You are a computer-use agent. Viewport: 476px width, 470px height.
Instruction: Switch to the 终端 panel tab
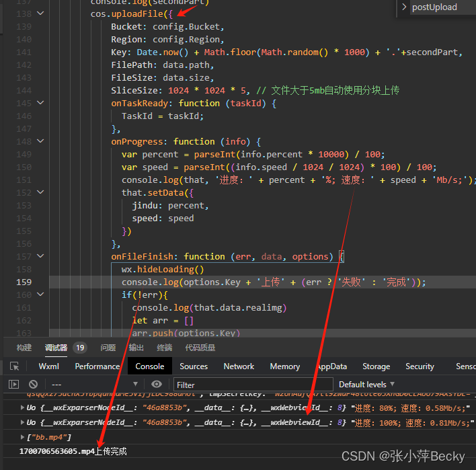164,348
